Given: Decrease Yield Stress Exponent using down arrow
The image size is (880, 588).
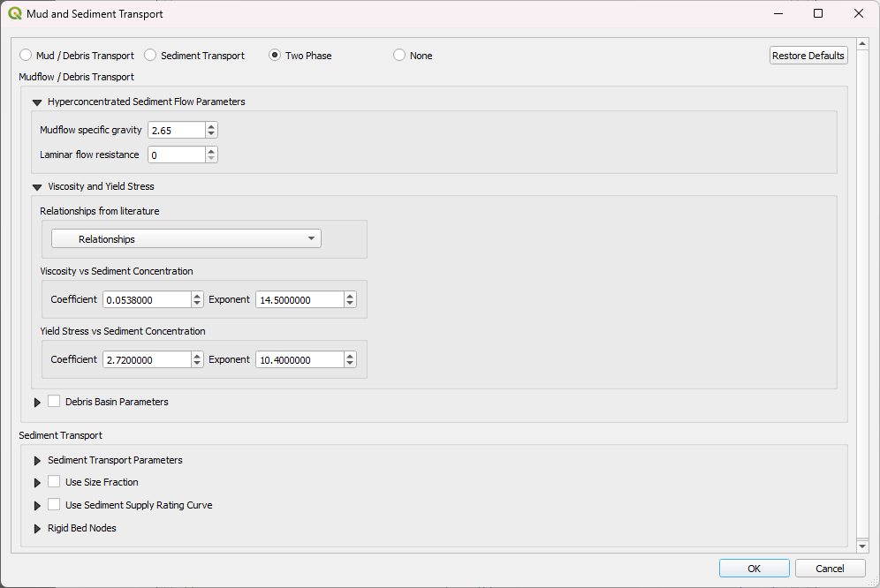Looking at the screenshot, I should [350, 364].
